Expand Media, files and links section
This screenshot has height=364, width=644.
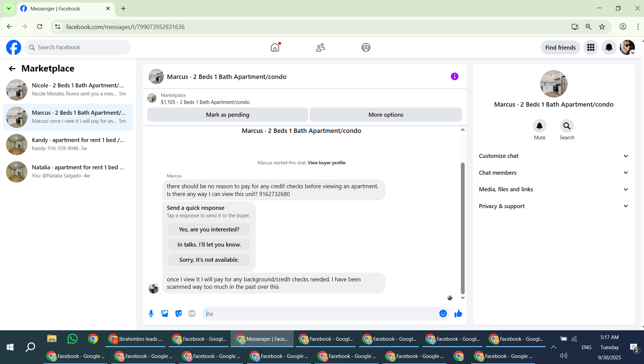554,189
